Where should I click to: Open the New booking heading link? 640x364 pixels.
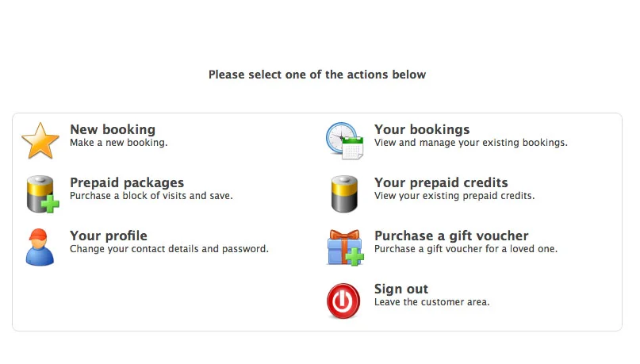(113, 129)
